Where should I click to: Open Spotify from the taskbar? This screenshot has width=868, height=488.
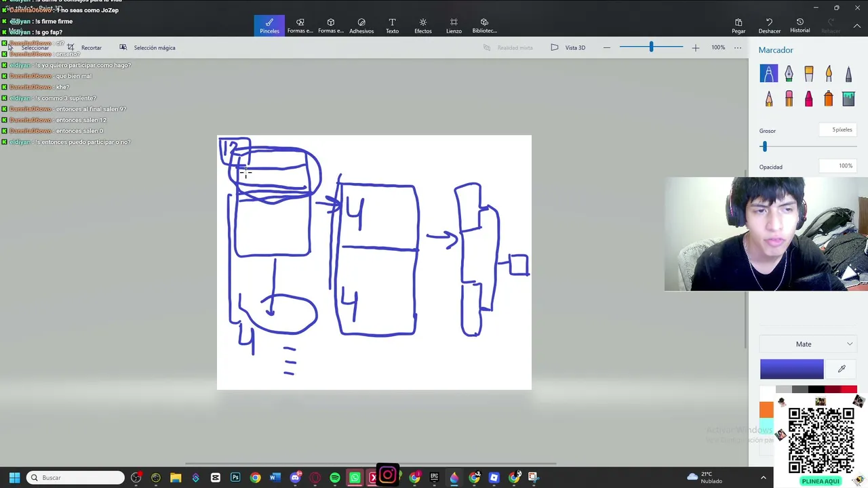pyautogui.click(x=335, y=478)
